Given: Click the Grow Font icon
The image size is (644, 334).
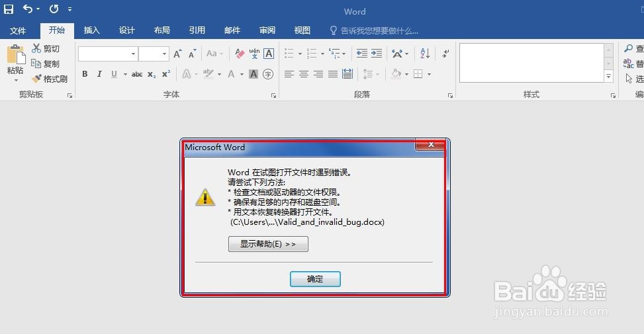Looking at the screenshot, I should 177,54.
